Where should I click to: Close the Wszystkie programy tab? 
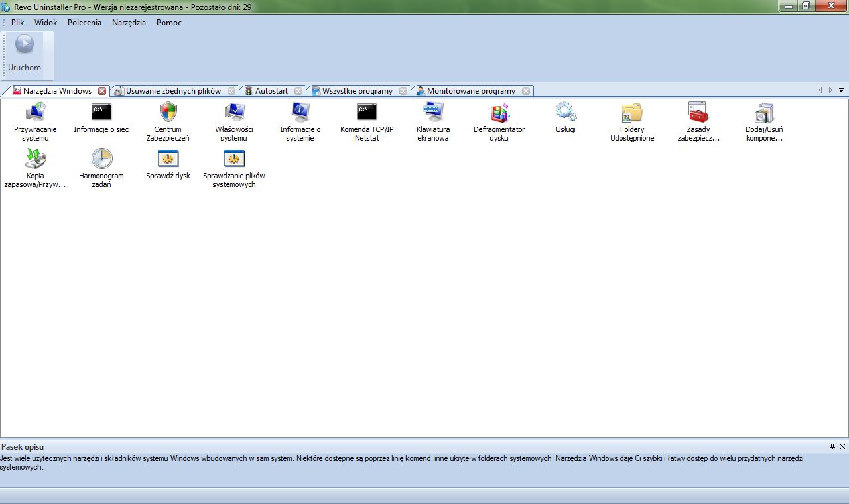click(403, 91)
